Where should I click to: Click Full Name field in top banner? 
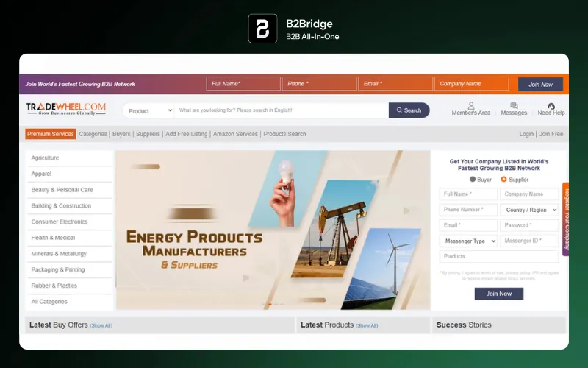point(243,84)
